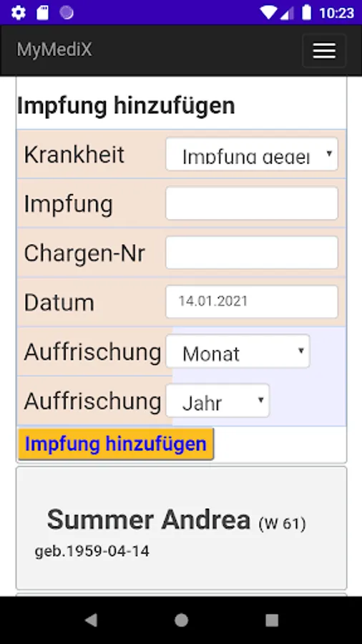Expand the Auffrischung Jahr dropdown
Image resolution: width=362 pixels, height=644 pixels.
coord(217,401)
